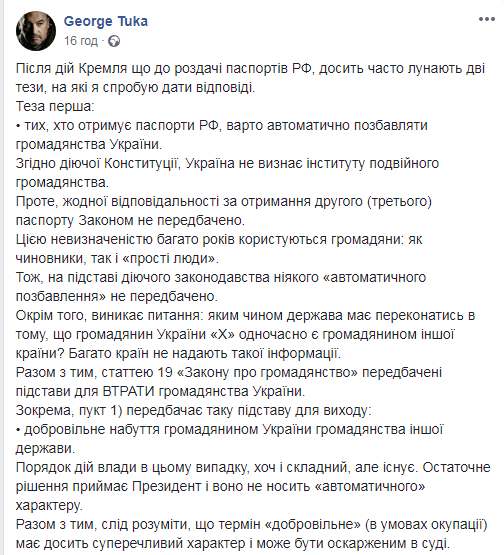504x555 pixels.
Task: Click the quoted letter '«Х»'
Action: point(223,334)
